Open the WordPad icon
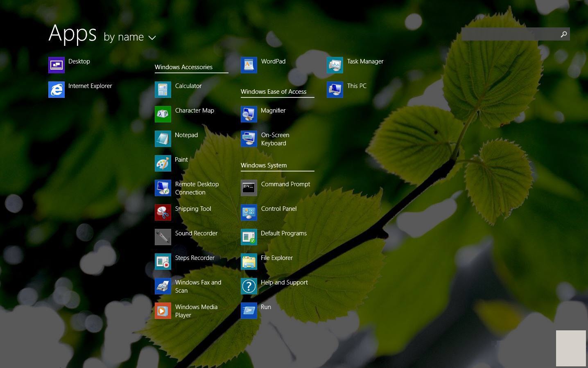 (x=249, y=65)
